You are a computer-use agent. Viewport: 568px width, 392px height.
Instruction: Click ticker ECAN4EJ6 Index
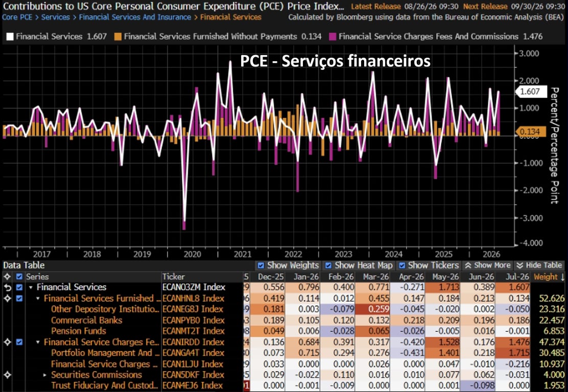pyautogui.click(x=193, y=386)
